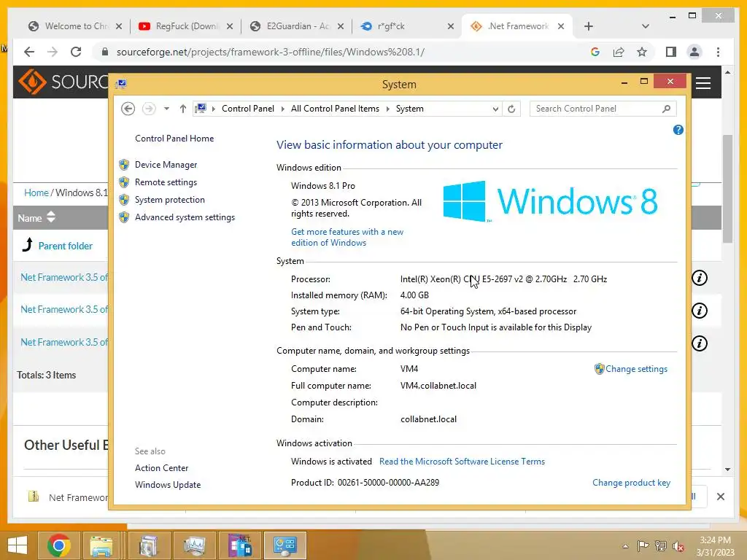747x560 pixels.
Task: Click Chrome forward navigation button
Action: pos(53,52)
